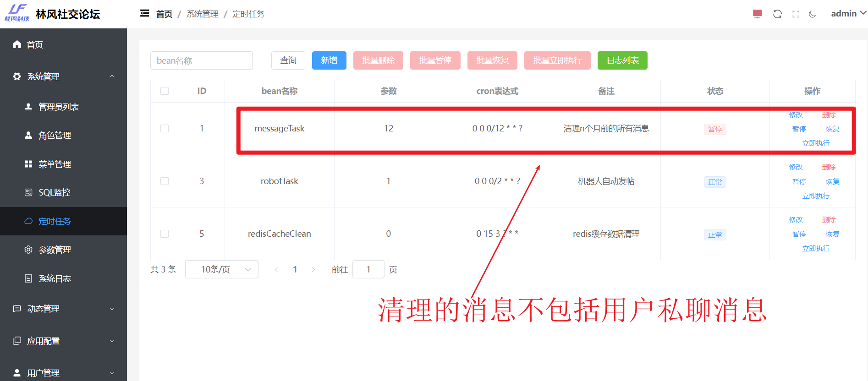Click the home icon beside 首页 in the sidebar
The image size is (868, 381).
(17, 44)
